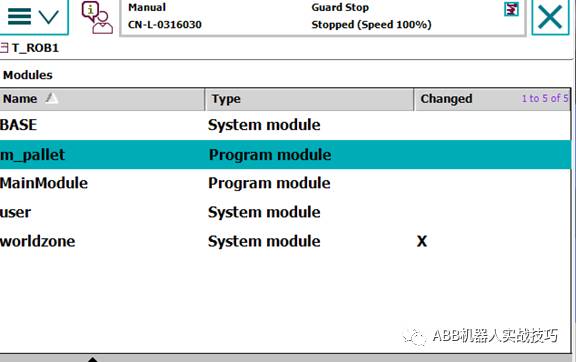Click the sort arrow in Name header
Screen dimensions: 576x362
(x=52, y=98)
